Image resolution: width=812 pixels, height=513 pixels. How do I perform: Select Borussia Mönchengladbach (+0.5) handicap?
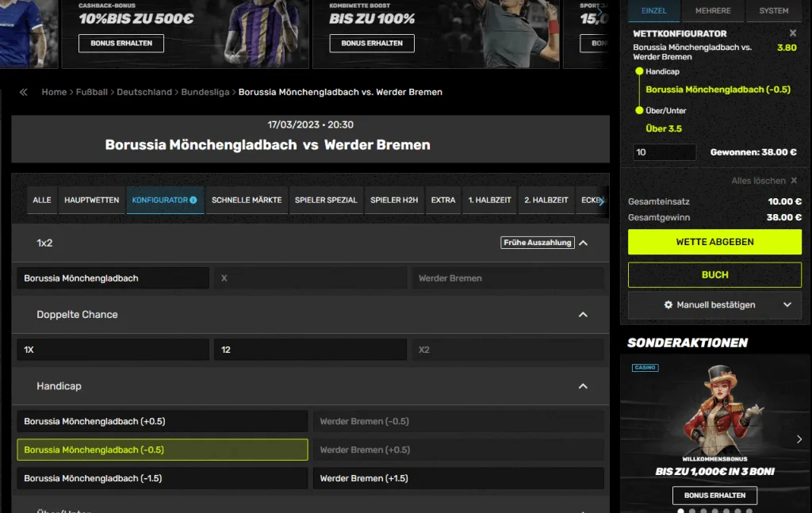click(163, 421)
